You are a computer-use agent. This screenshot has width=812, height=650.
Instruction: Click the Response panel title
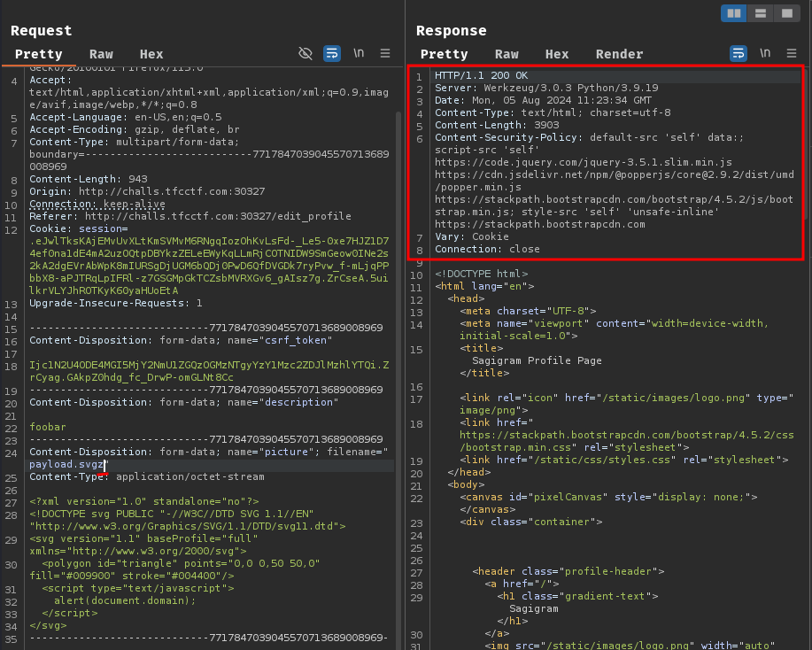coord(451,31)
